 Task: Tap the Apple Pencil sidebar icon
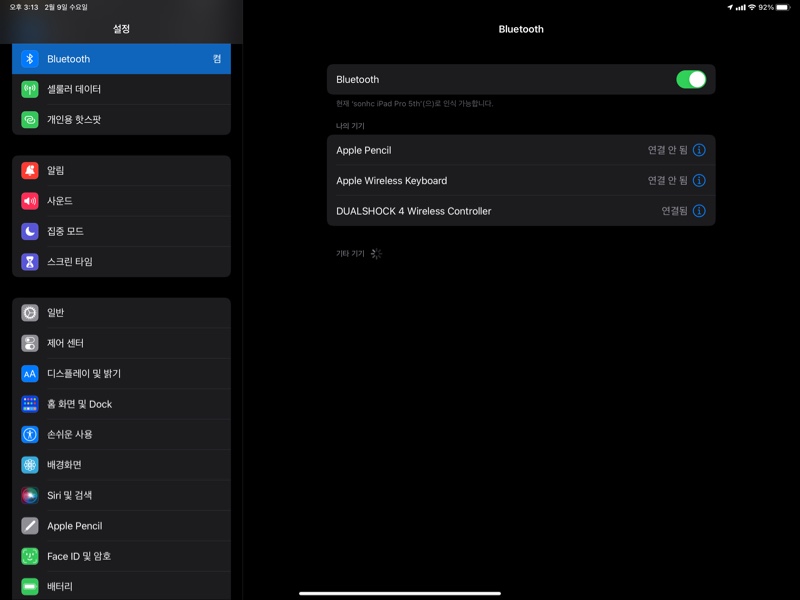point(30,526)
